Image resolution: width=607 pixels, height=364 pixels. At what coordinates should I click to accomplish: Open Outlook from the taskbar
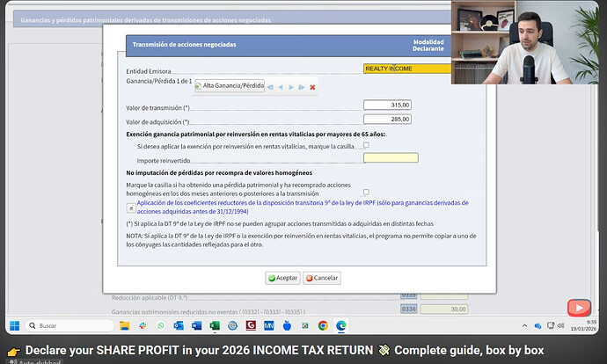(179, 325)
